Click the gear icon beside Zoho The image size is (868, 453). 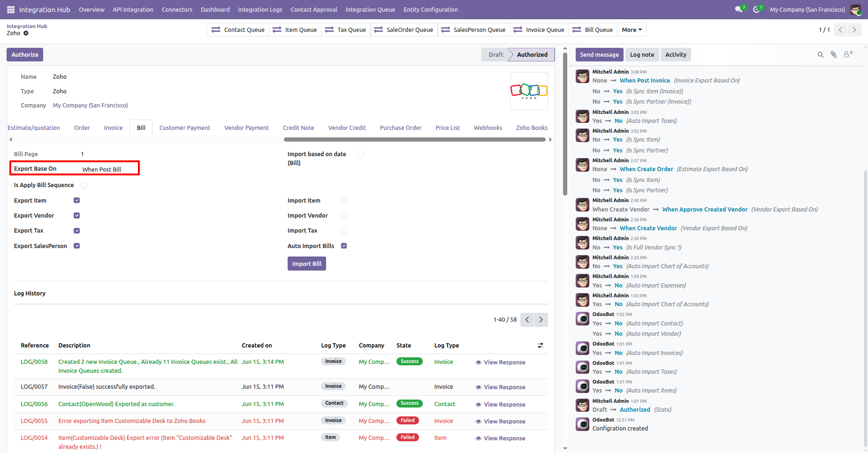(26, 33)
